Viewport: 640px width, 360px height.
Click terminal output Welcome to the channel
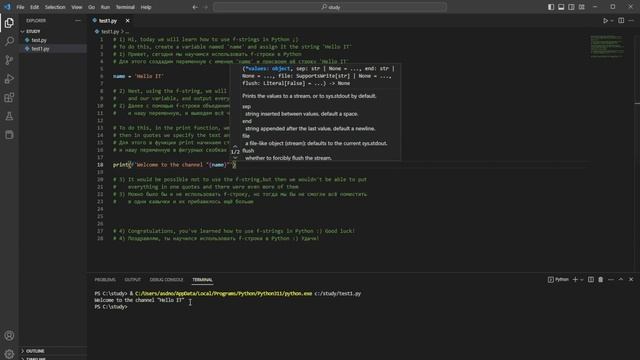tap(139, 300)
